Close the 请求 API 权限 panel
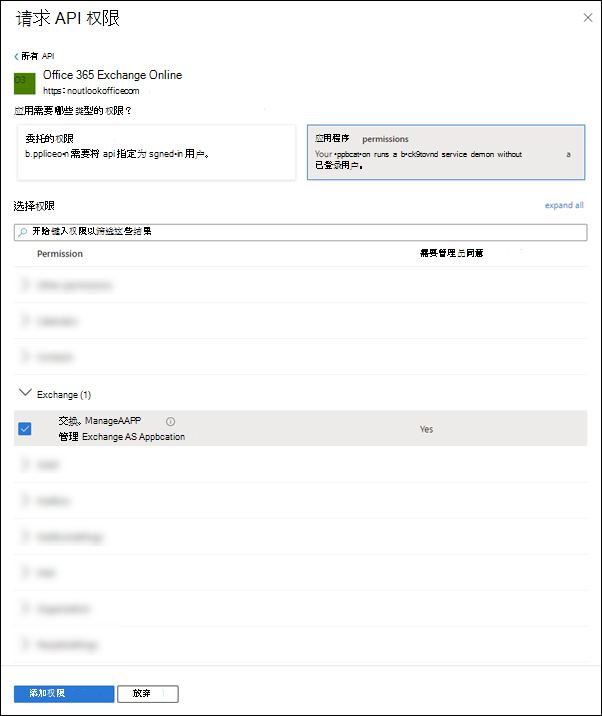This screenshot has width=602, height=716. pyautogui.click(x=587, y=18)
